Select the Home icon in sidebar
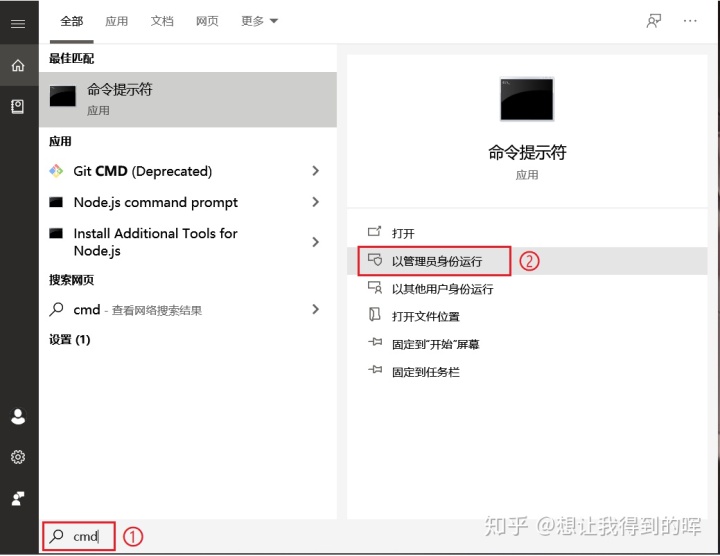Image resolution: width=720 pixels, height=556 pixels. pyautogui.click(x=18, y=65)
